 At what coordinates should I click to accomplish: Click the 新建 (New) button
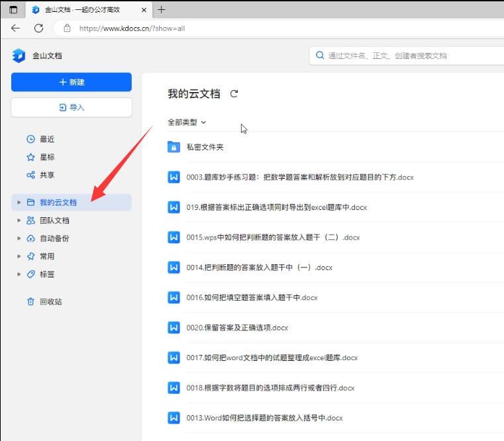pos(72,82)
